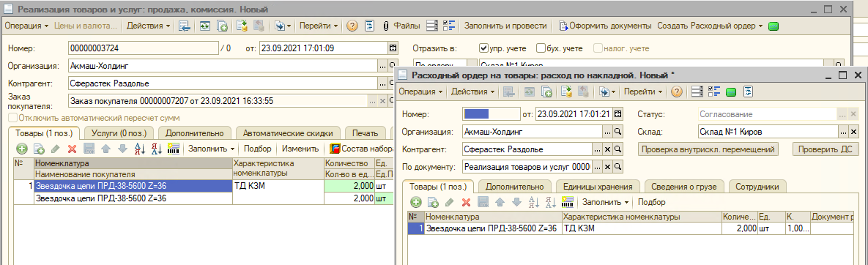Open calendar picker for Расходный ордер date
868x265 pixels.
tap(618, 114)
